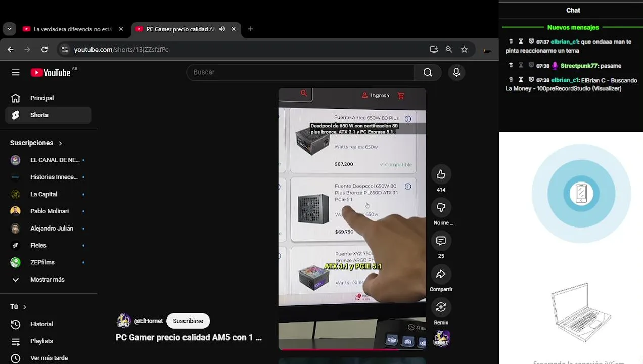Click the Short title PC Gamer precio calidad
The width and height of the screenshot is (643, 364).
coord(189,337)
